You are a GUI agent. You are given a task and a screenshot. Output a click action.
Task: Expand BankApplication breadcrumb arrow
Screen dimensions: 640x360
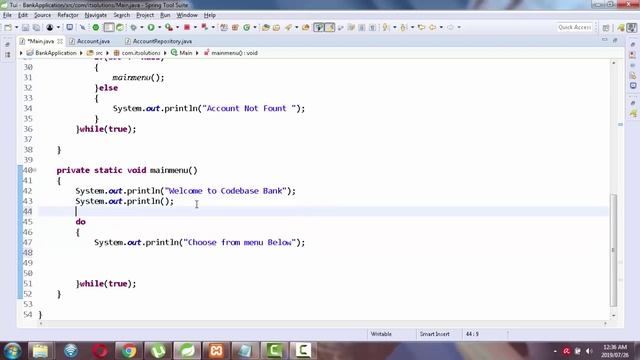[81, 53]
